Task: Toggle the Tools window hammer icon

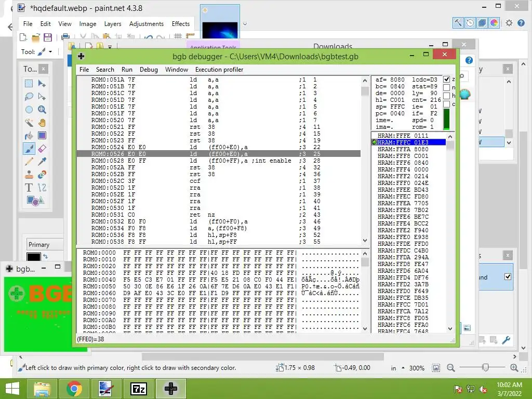Action: pos(458,23)
